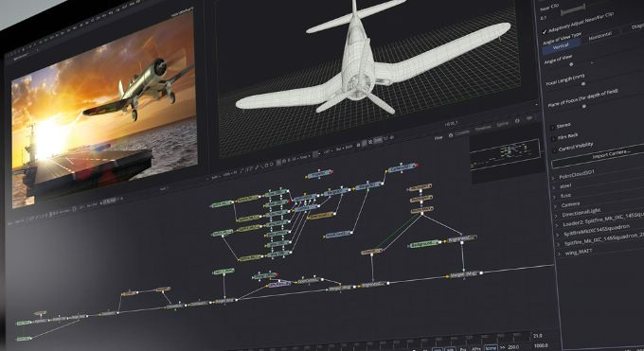
Task: Select Vertical angle of view type
Action: click(x=561, y=46)
